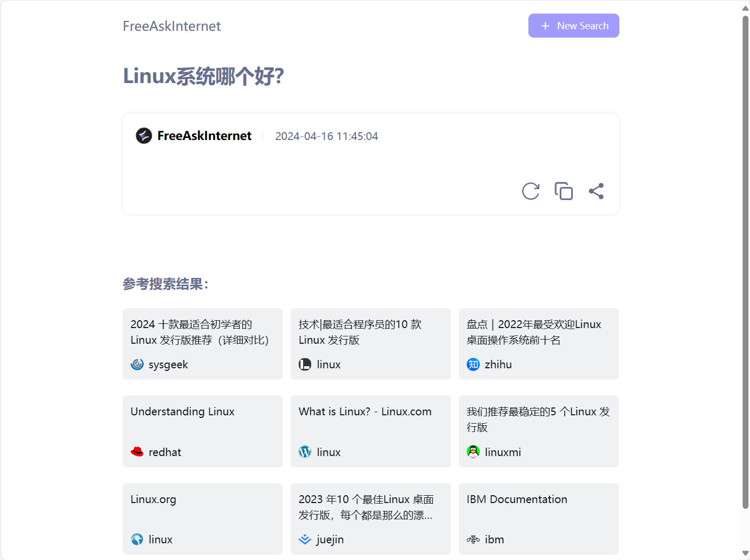
Task: Click the share icon
Action: [596, 191]
